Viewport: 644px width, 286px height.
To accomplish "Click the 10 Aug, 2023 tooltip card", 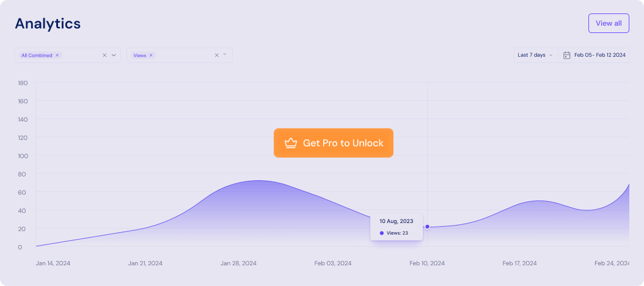I will [x=397, y=226].
